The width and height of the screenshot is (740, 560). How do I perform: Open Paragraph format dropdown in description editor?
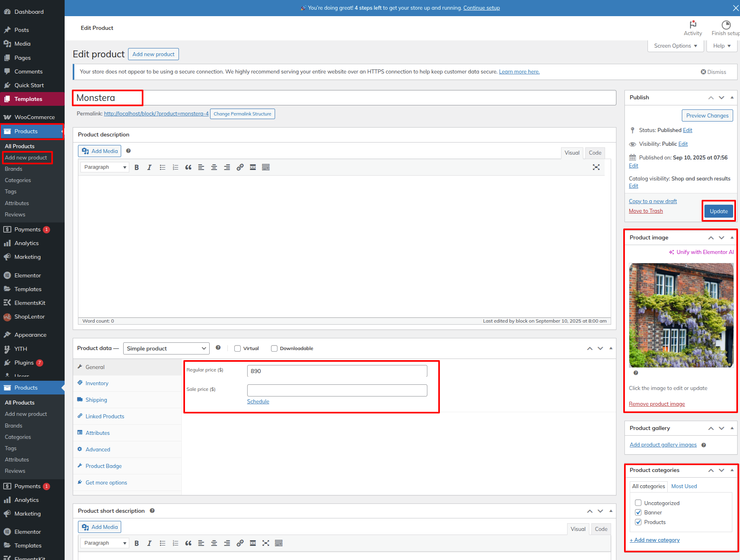click(105, 167)
